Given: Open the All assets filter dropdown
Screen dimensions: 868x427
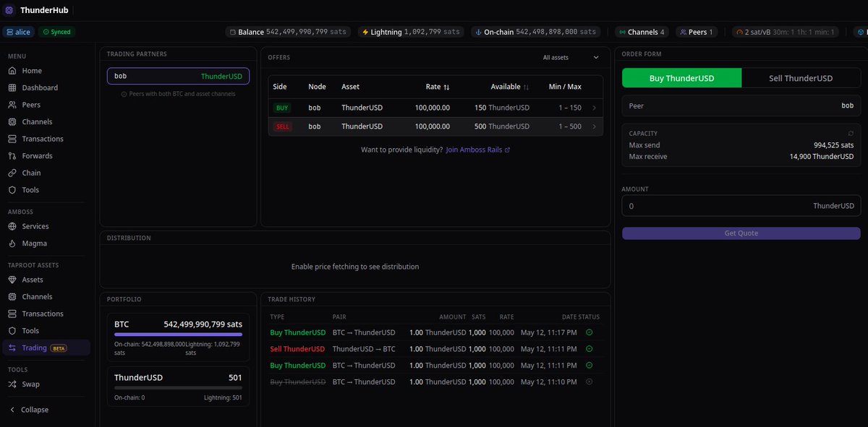Looking at the screenshot, I should click(571, 57).
